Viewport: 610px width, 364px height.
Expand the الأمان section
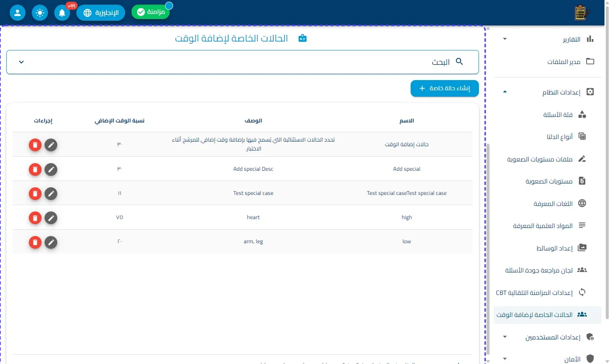(548, 359)
